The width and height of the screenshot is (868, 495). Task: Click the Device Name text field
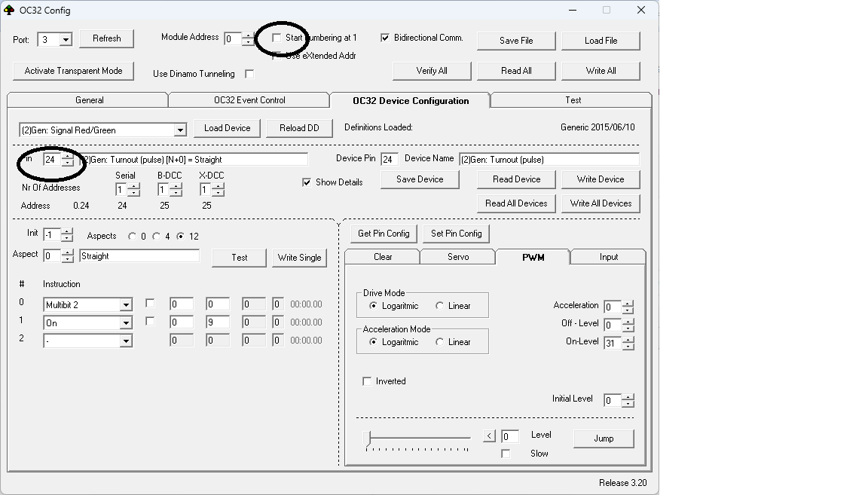(x=549, y=160)
